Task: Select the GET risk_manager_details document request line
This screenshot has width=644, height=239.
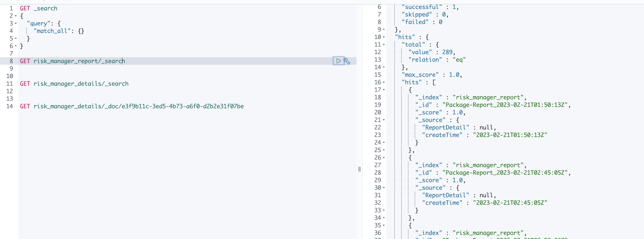Action: pos(132,106)
